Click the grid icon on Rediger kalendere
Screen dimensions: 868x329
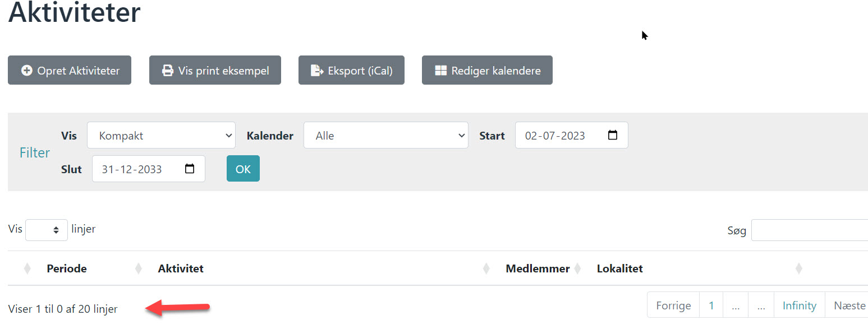pos(441,71)
